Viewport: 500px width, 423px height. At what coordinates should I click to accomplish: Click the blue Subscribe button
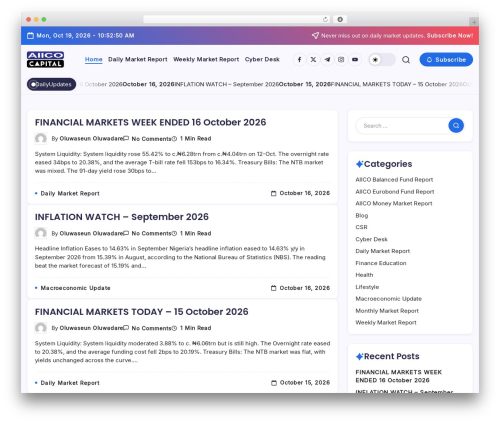coord(446,60)
